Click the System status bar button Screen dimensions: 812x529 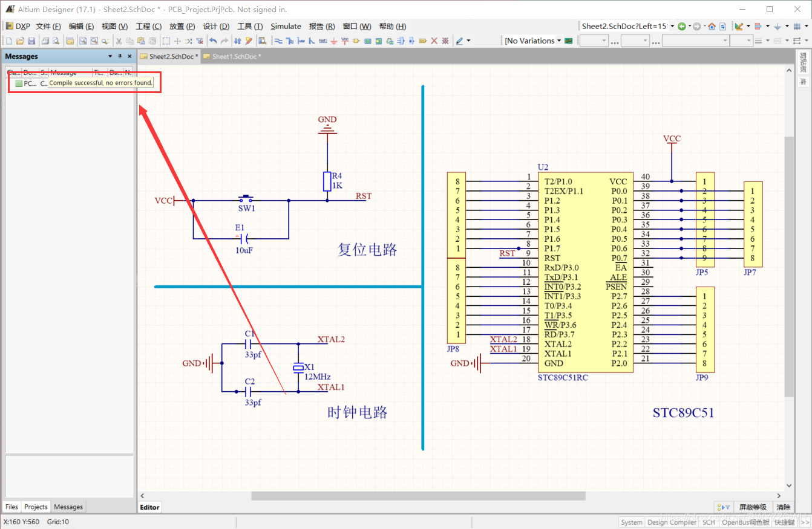632,522
